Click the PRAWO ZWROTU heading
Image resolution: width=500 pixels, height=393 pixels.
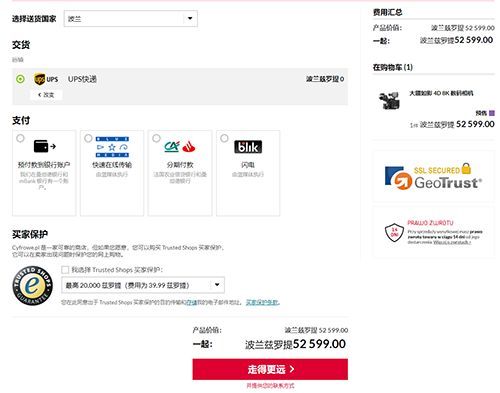(x=430, y=223)
